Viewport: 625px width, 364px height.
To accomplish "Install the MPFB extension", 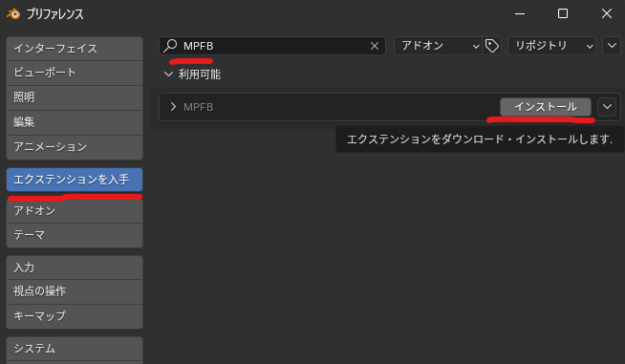I will [x=546, y=107].
